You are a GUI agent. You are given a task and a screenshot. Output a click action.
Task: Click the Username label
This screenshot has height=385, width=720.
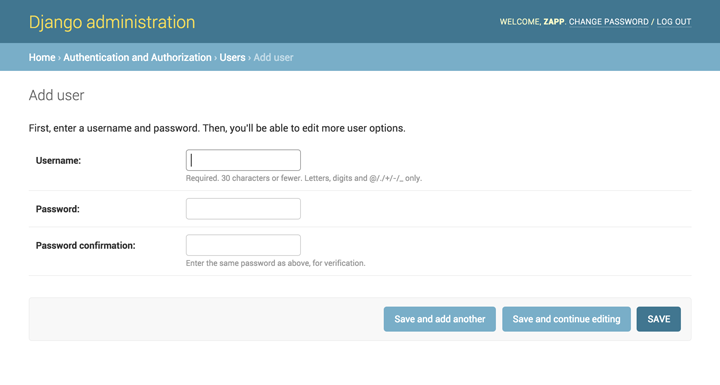[x=58, y=160]
